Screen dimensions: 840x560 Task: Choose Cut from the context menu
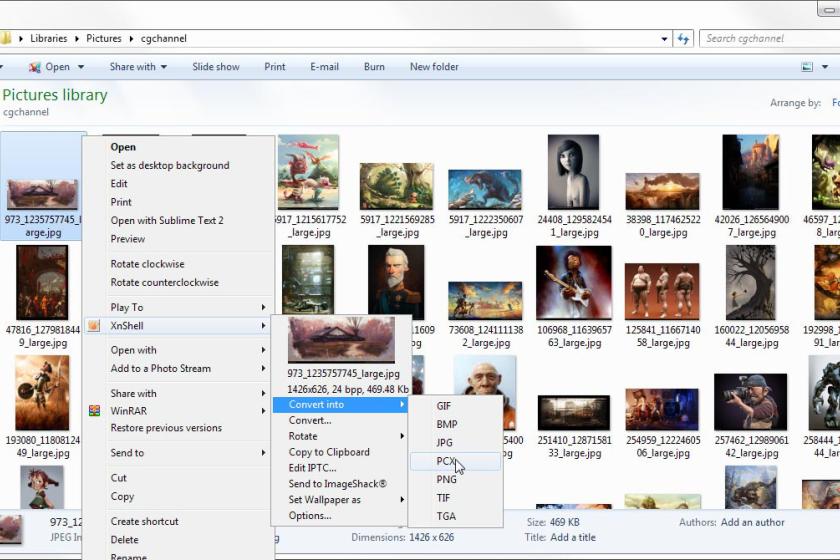point(118,477)
